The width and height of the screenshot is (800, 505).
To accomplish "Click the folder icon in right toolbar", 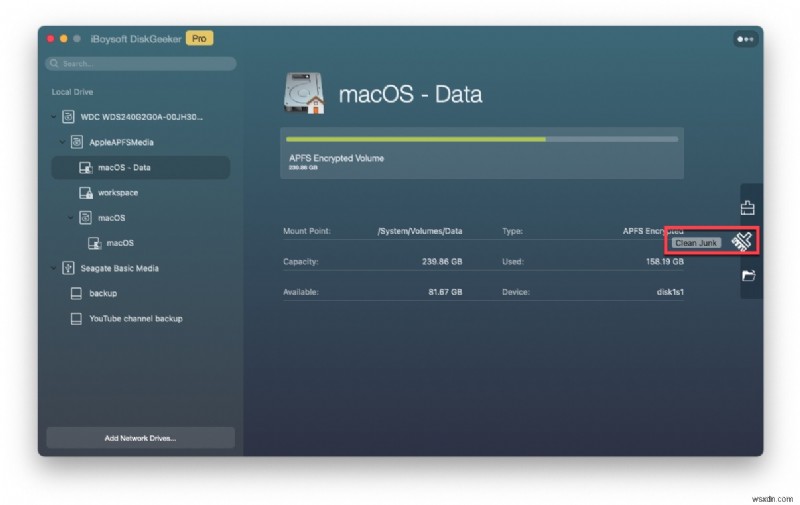I will (747, 275).
